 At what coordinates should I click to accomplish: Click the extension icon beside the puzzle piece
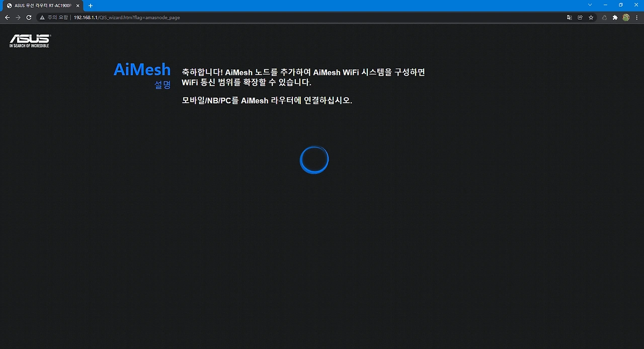click(604, 17)
